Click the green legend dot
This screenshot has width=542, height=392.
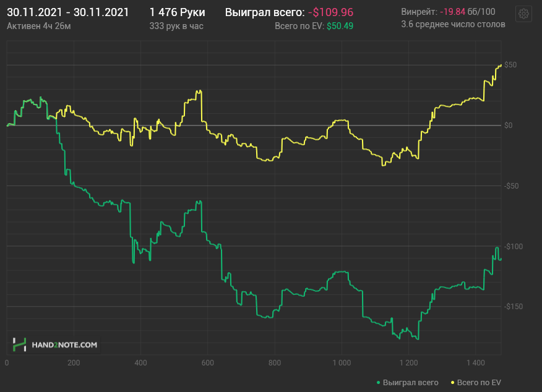point(378,383)
